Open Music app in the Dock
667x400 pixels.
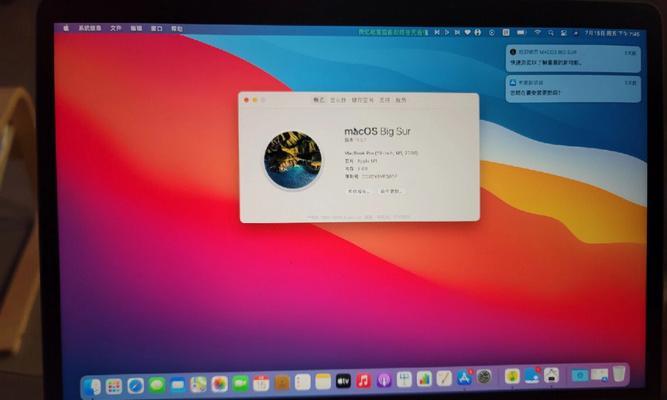pos(363,380)
